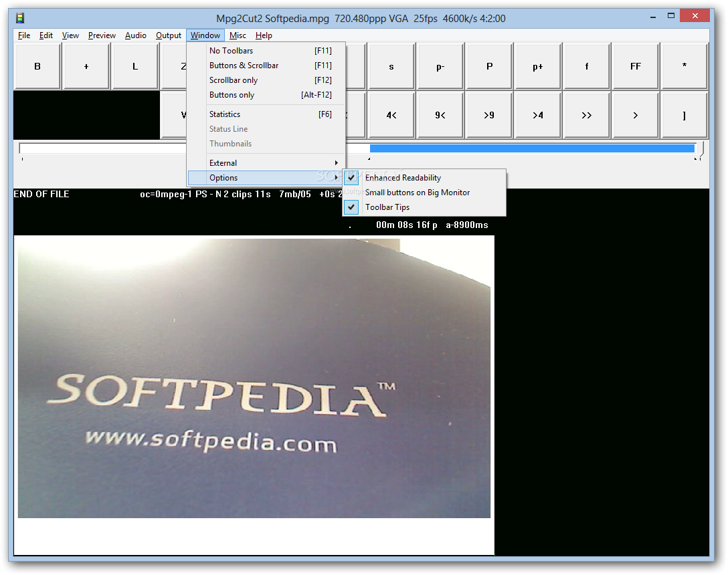This screenshot has height=575, width=728.
Task: Choose Scrollbar only layout
Action: click(266, 80)
